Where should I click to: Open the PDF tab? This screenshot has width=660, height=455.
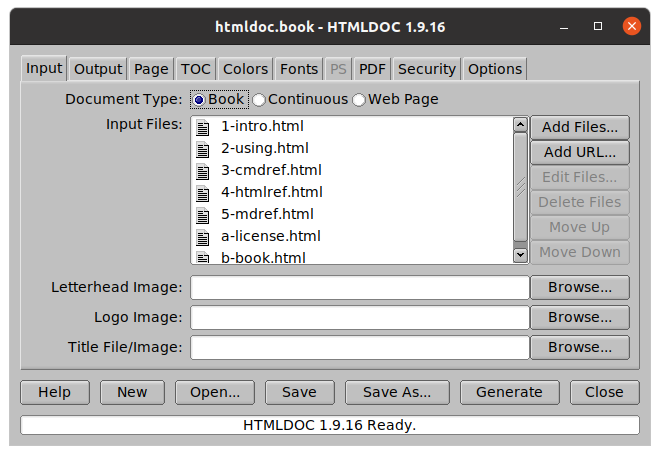[372, 69]
